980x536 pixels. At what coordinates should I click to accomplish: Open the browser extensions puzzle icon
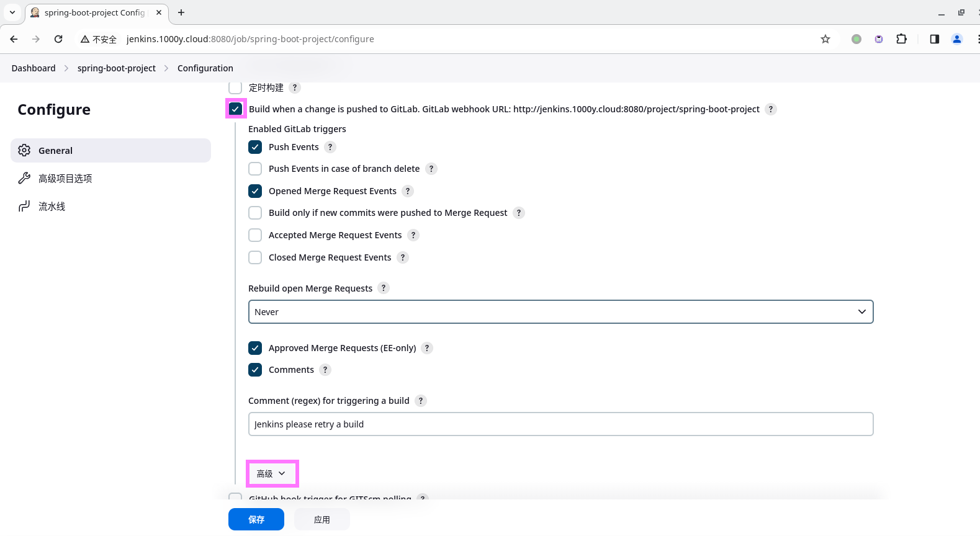point(902,39)
